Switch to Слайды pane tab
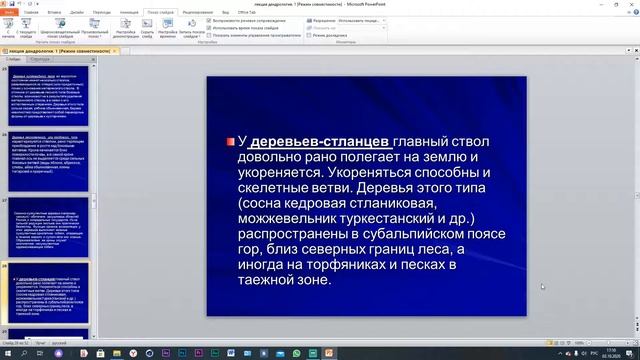 (13, 60)
